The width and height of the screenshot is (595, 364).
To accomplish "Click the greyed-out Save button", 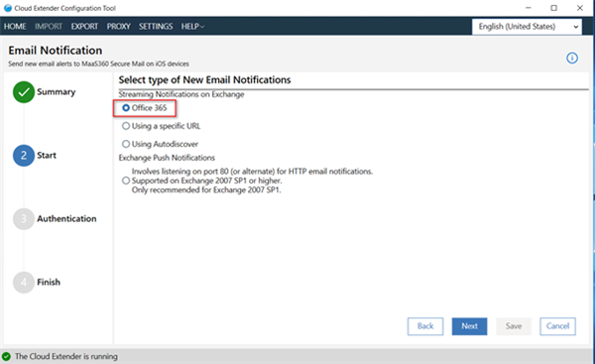I will pyautogui.click(x=514, y=326).
